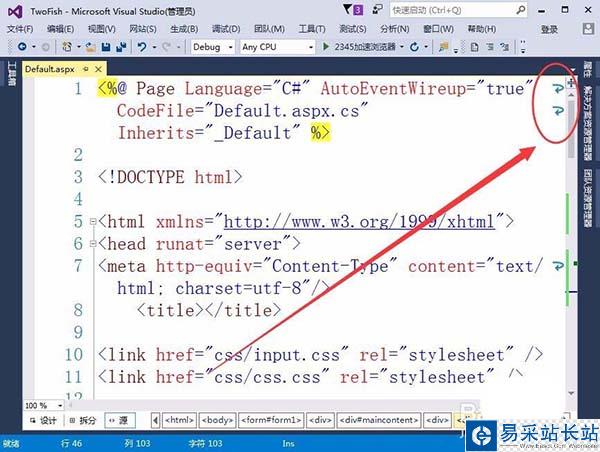
Task: Click the refresh browser icon
Action: (x=414, y=47)
